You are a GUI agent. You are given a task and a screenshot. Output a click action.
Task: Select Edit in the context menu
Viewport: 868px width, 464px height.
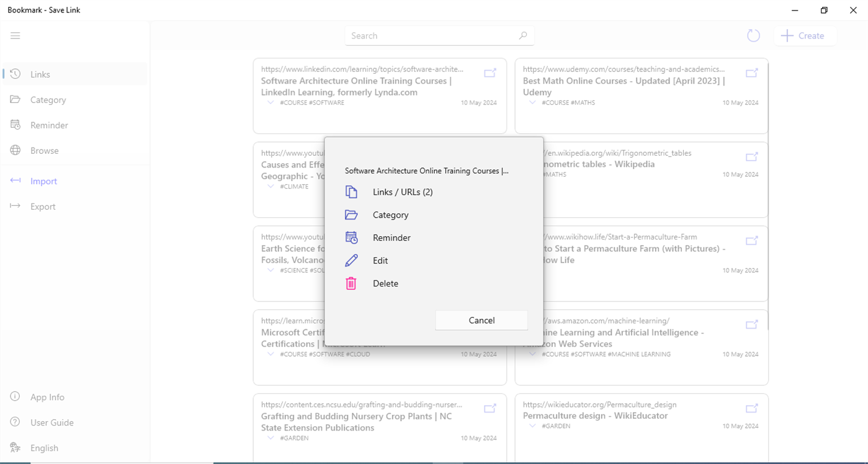point(380,261)
